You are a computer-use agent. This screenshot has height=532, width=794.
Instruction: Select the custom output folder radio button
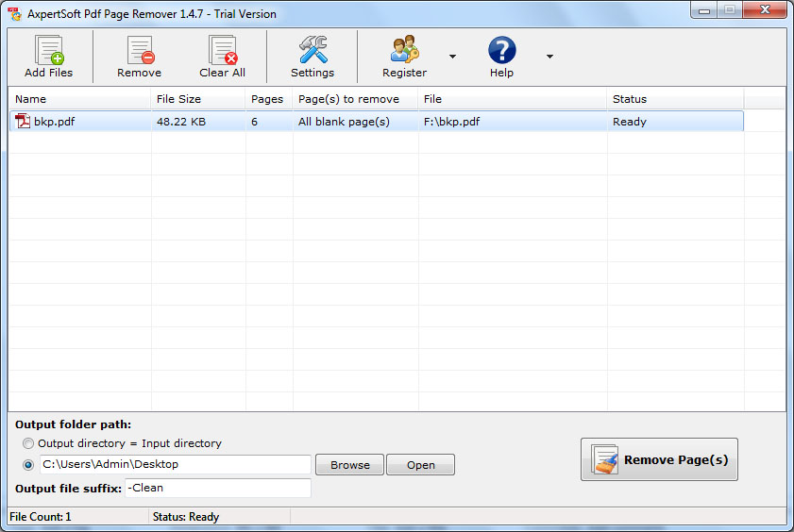click(27, 464)
